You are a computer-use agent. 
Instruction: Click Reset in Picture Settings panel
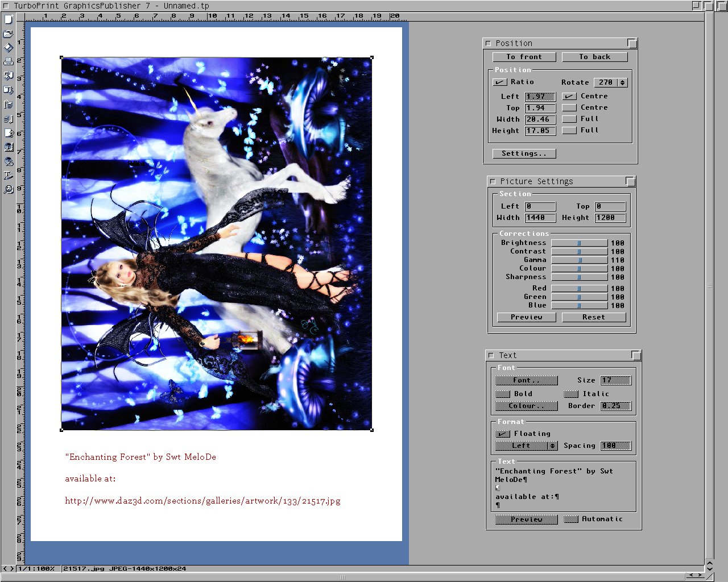pos(594,317)
